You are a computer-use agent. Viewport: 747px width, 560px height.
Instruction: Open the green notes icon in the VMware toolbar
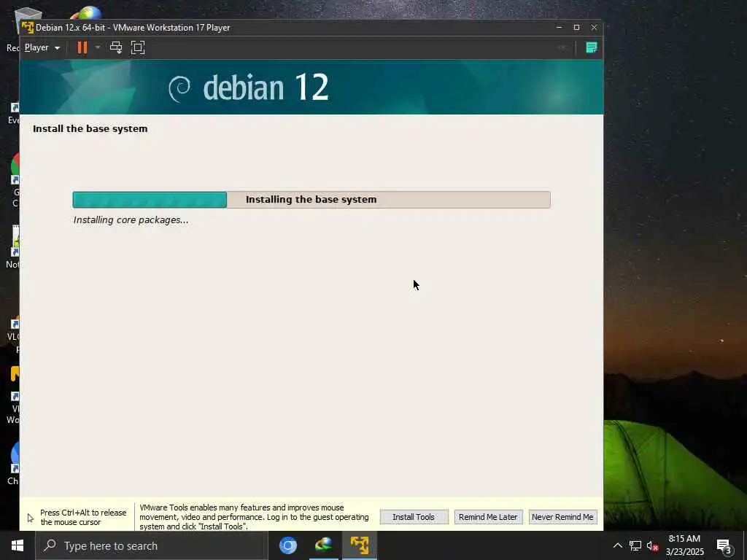(591, 47)
